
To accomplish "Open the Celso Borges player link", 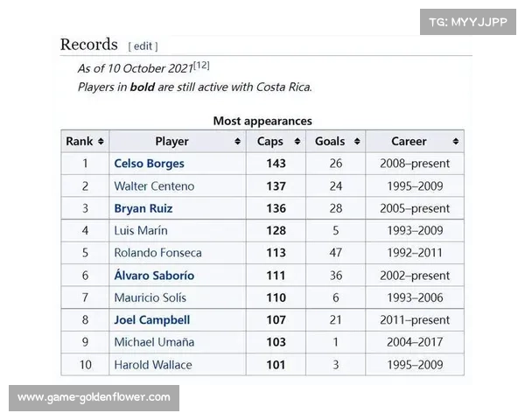I will (x=149, y=164).
